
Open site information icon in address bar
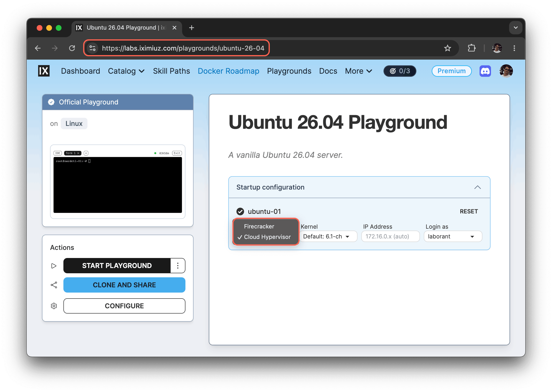pyautogui.click(x=93, y=48)
